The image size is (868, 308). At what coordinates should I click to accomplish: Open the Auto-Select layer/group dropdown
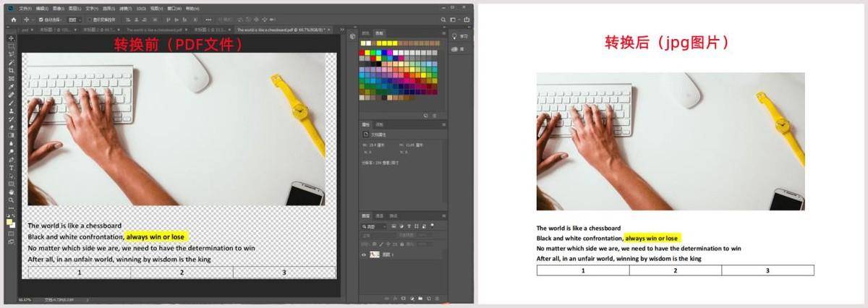point(75,20)
